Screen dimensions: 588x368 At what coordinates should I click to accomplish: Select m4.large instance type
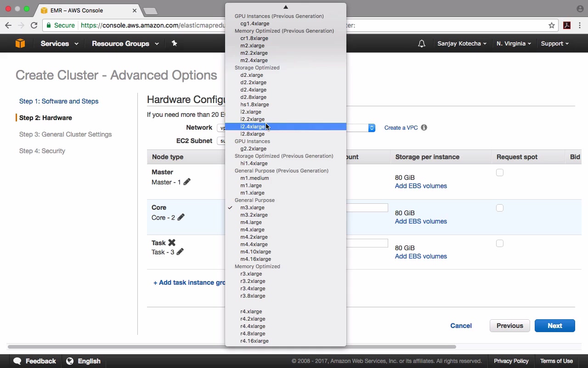(285, 222)
